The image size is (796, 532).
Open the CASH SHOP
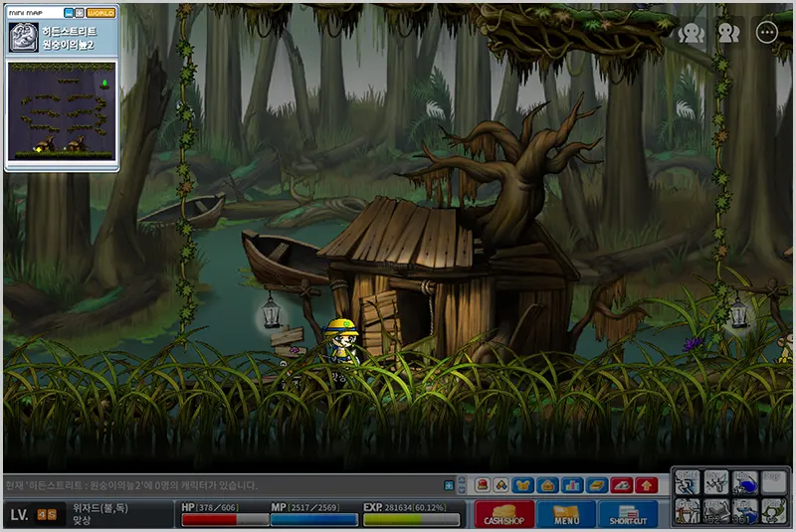pyautogui.click(x=504, y=514)
